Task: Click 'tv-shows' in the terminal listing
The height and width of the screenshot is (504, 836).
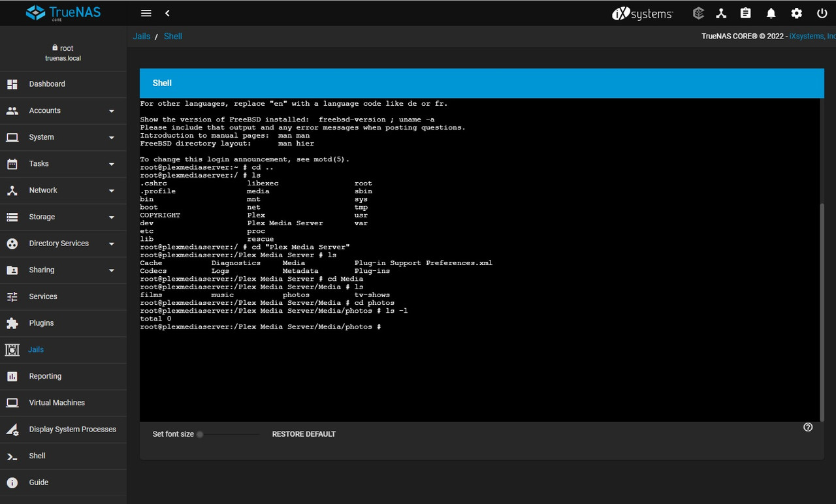Action: click(372, 295)
